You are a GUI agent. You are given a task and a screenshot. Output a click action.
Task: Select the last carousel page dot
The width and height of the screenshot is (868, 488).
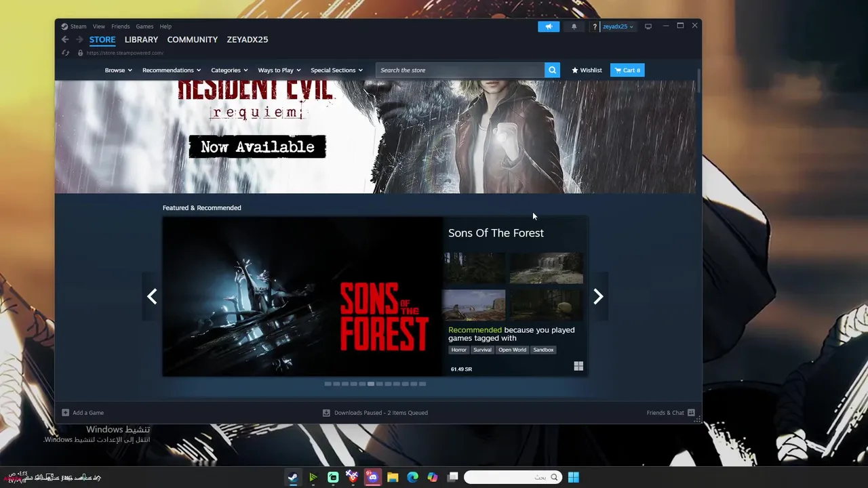click(x=422, y=384)
